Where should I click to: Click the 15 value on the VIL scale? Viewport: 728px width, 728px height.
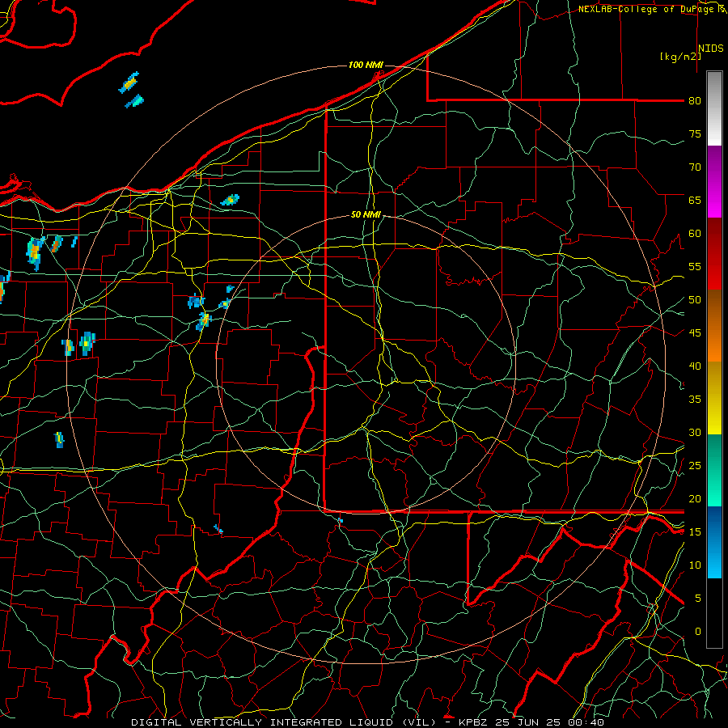(695, 532)
